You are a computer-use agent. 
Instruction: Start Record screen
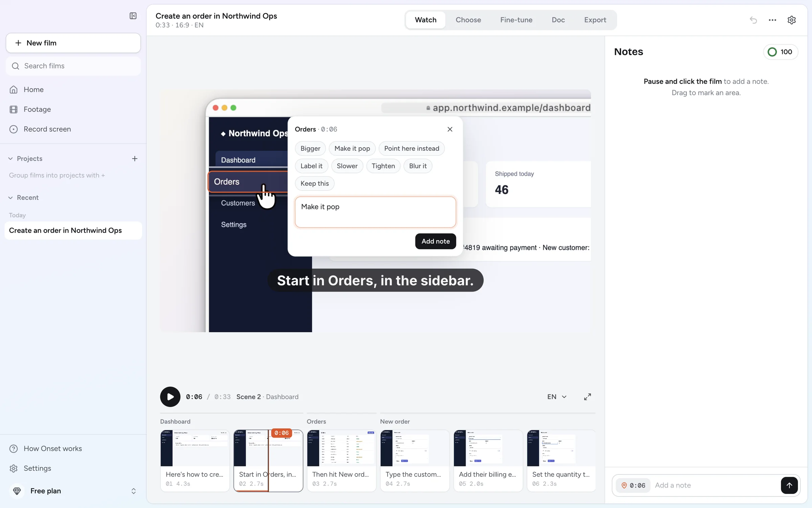(x=73, y=129)
